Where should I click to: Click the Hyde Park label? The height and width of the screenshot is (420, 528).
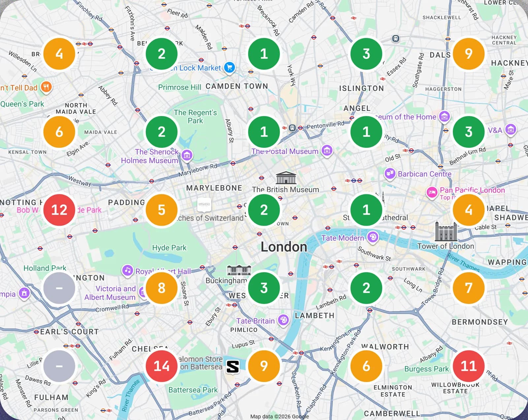[169, 248]
